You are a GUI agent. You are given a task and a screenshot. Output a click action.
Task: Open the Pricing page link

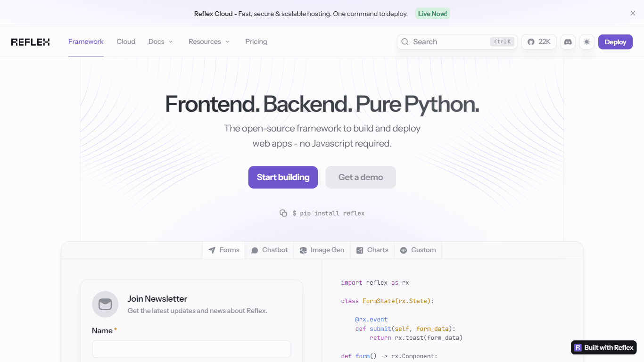pyautogui.click(x=256, y=41)
